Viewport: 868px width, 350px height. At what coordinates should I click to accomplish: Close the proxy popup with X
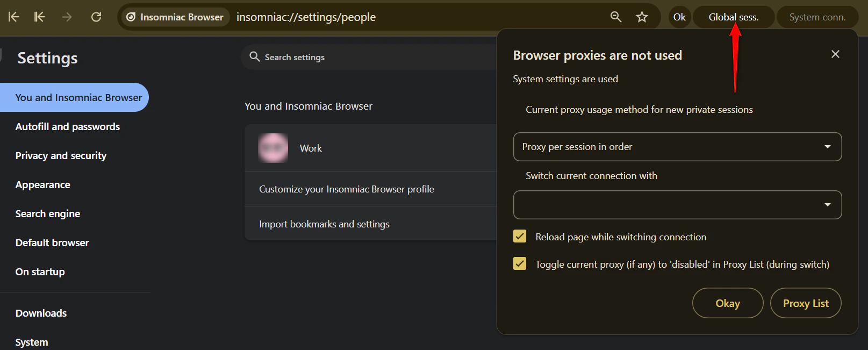pos(835,54)
